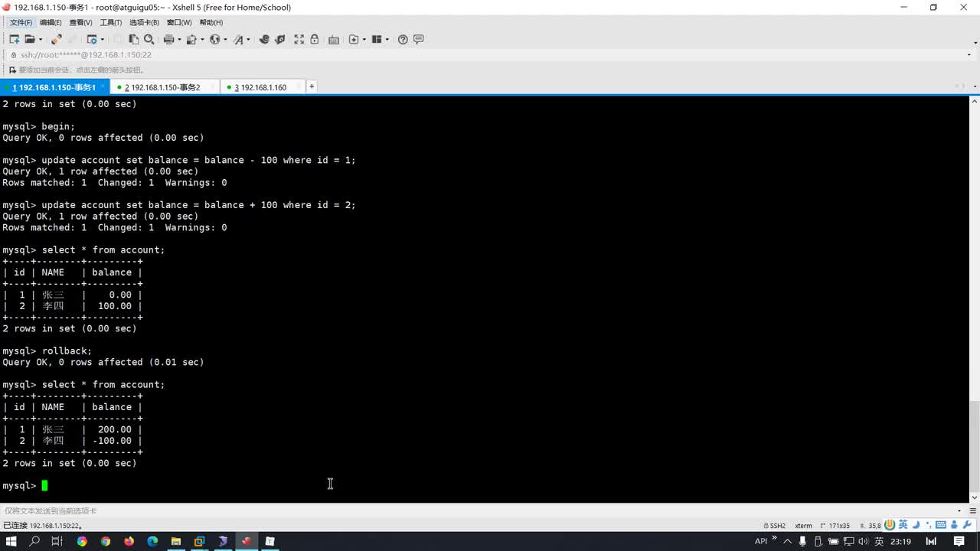
Task: Click the ssh address bar field
Action: (x=490, y=55)
